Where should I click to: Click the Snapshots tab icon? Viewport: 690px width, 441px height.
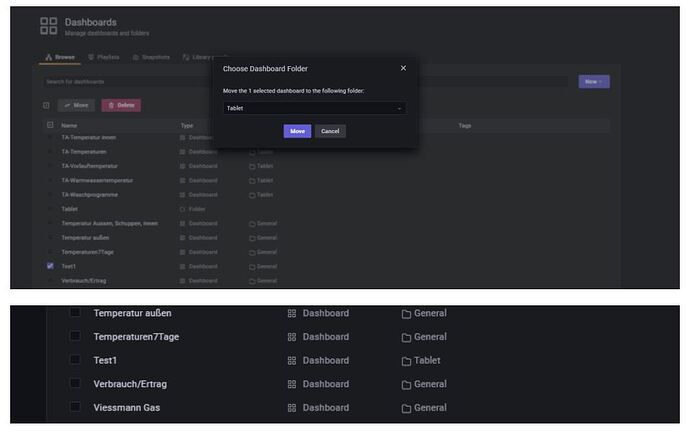(136, 57)
